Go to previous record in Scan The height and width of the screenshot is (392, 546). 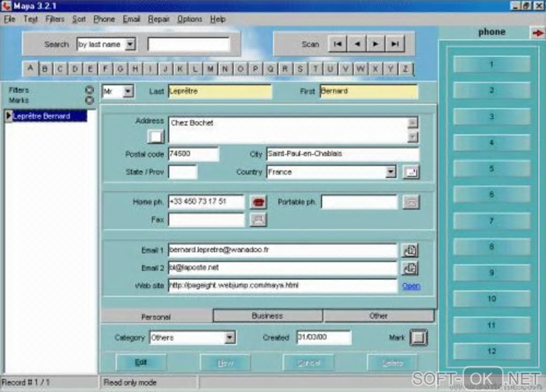(x=357, y=44)
